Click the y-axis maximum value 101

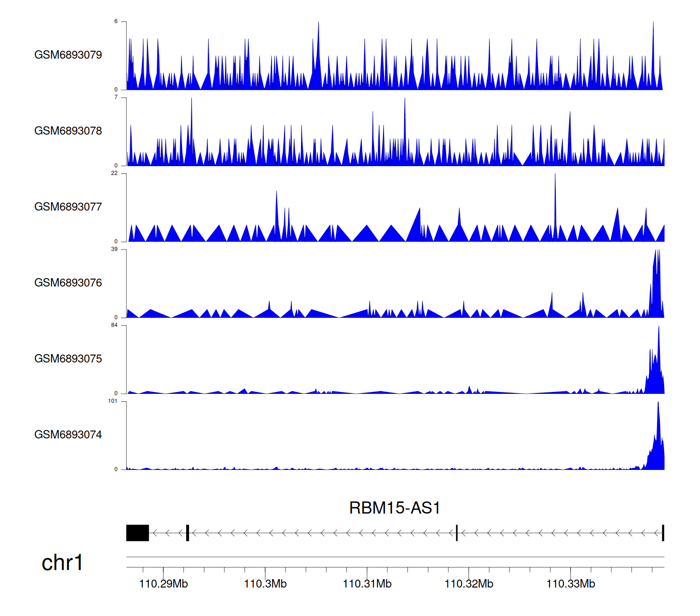[112, 401]
